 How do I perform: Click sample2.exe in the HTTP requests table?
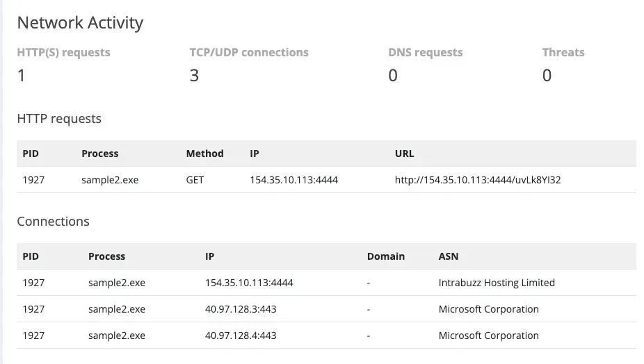pyautogui.click(x=110, y=180)
